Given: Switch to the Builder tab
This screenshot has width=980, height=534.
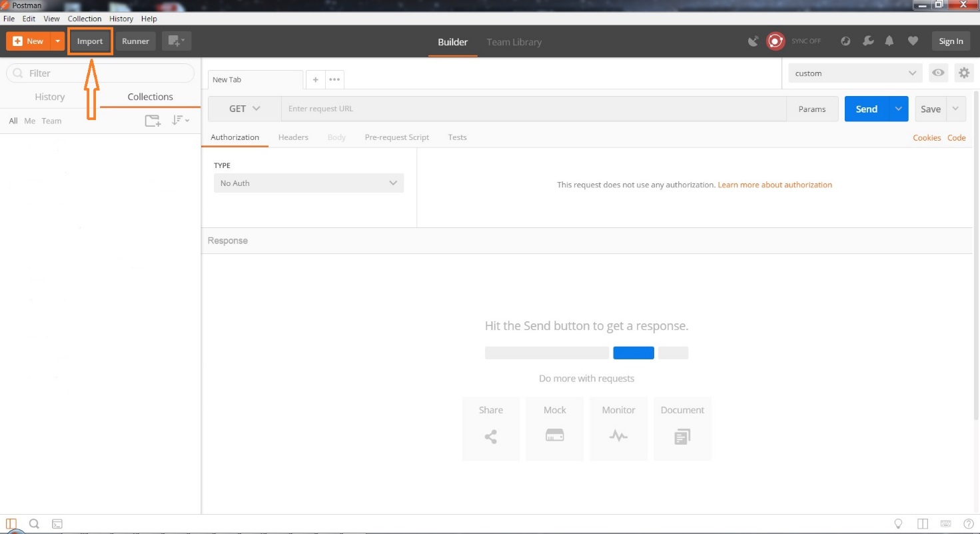Looking at the screenshot, I should click(x=452, y=42).
